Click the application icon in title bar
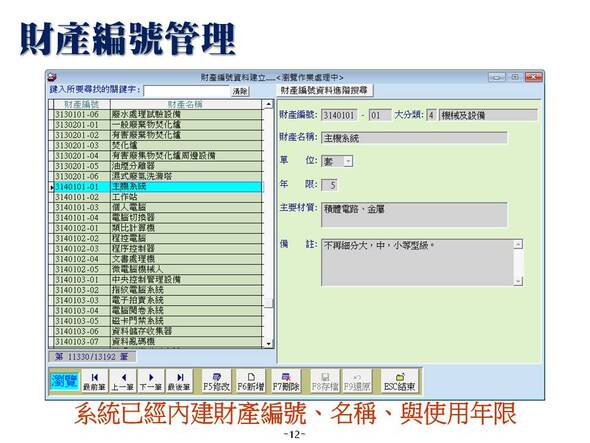This screenshot has width=590, height=443. click(x=52, y=77)
